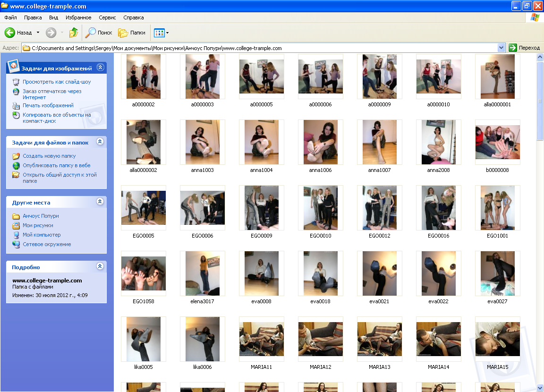Open the Сервис menu
Screen dimensions: 544x392
(x=107, y=17)
